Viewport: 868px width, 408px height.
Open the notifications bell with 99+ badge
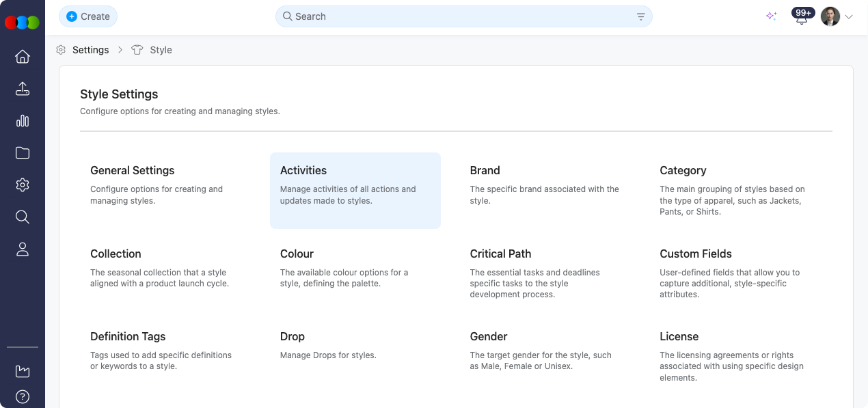click(x=802, y=18)
